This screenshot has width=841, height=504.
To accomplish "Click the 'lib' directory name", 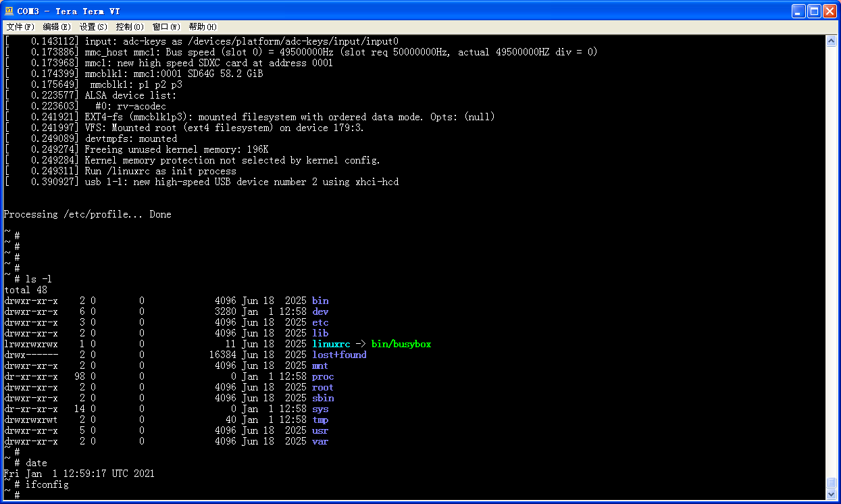I will 320,333.
